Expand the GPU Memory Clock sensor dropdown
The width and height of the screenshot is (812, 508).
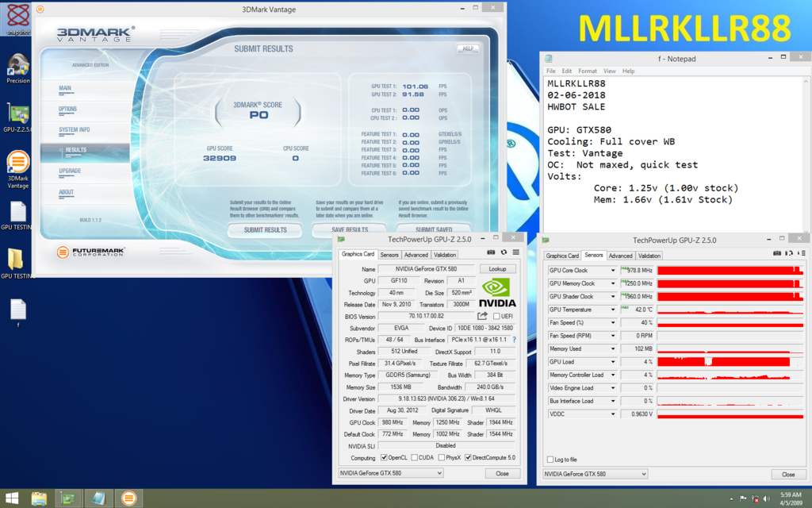tap(613, 283)
